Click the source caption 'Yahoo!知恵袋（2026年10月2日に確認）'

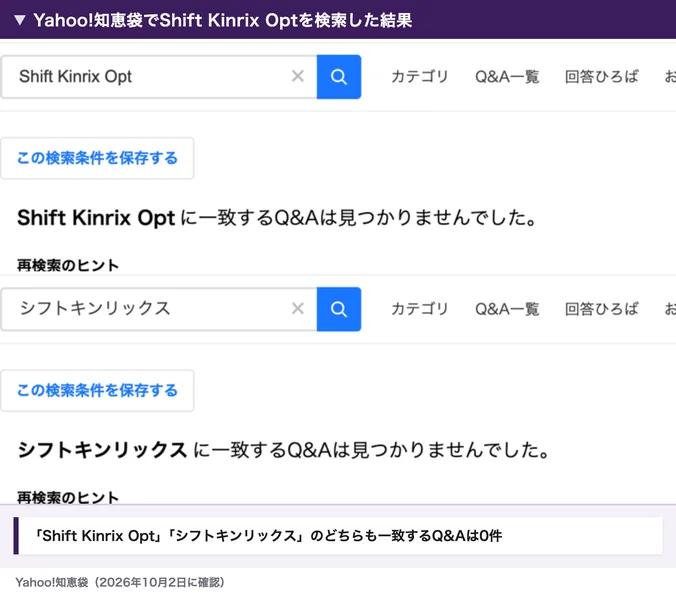click(120, 582)
